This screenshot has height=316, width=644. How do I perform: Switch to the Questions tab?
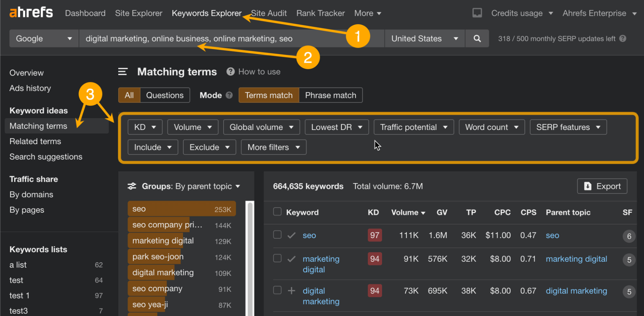pos(165,95)
